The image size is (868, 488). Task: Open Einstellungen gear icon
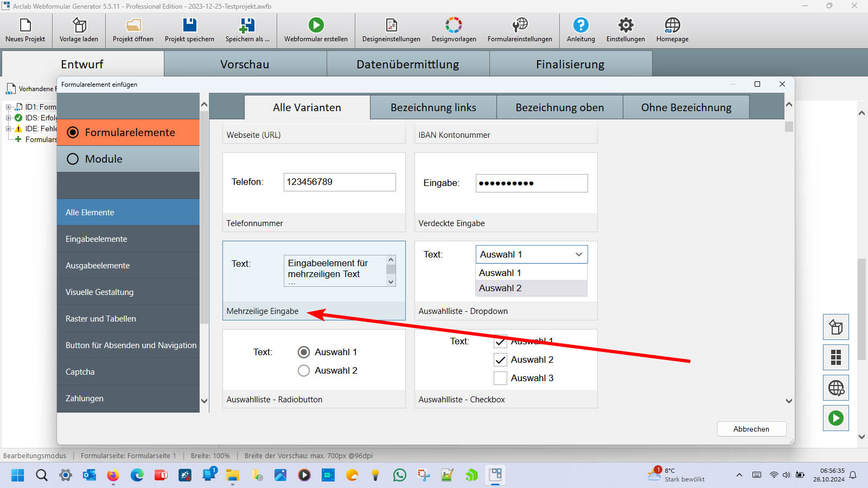click(x=626, y=25)
